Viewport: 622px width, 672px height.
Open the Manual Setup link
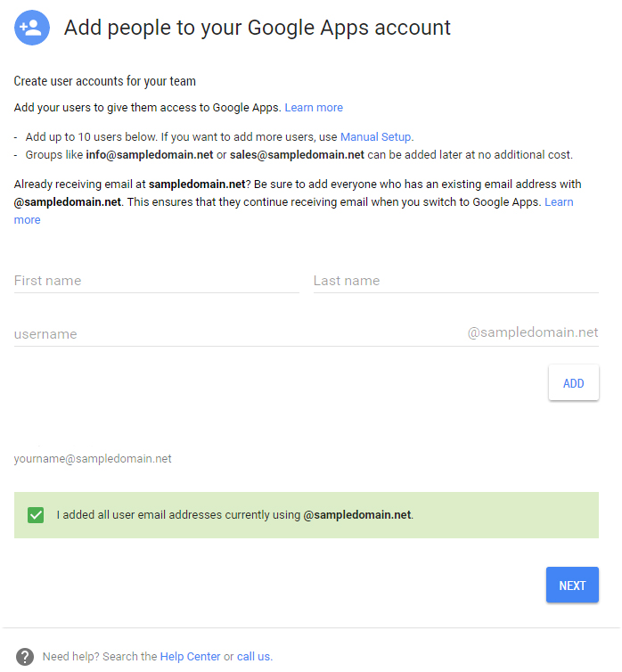pyautogui.click(x=376, y=136)
